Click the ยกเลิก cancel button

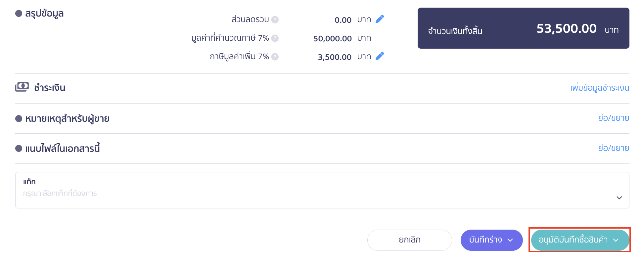coord(409,240)
